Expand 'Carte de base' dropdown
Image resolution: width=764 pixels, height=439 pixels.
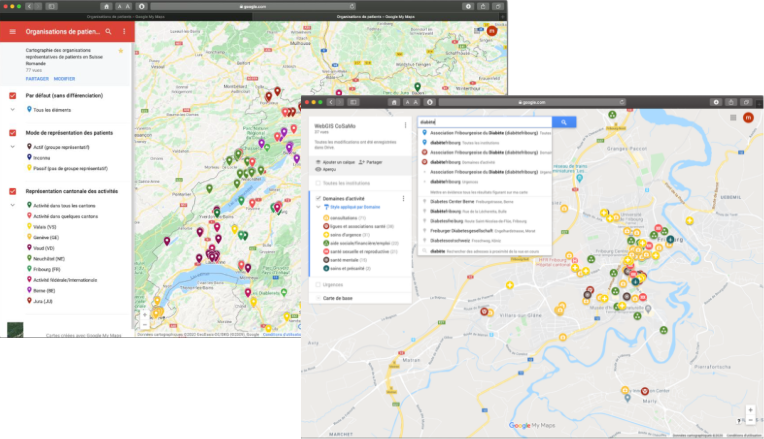(318, 298)
